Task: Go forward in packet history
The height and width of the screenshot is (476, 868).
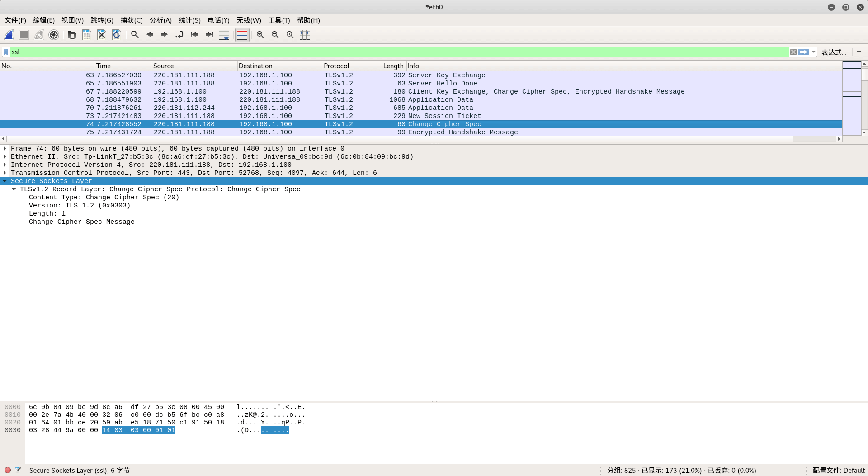Action: [x=165, y=35]
